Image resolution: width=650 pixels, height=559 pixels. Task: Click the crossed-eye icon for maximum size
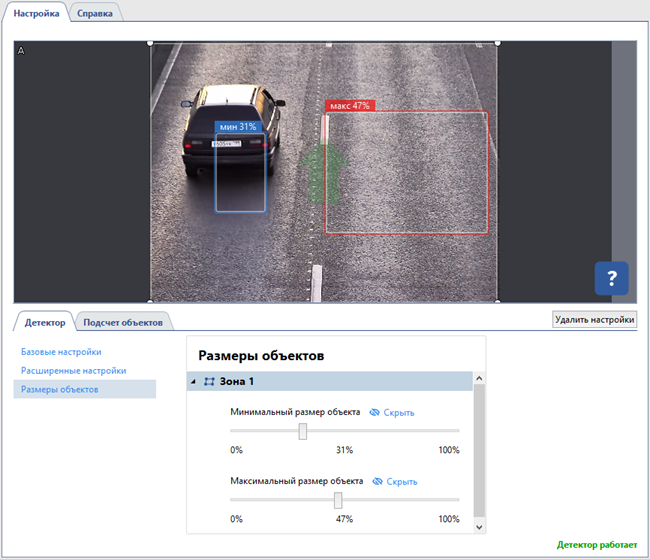pyautogui.click(x=377, y=481)
